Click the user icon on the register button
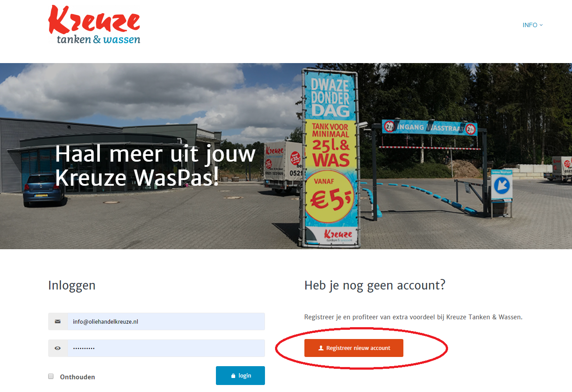The height and width of the screenshot is (392, 572). [x=321, y=348]
